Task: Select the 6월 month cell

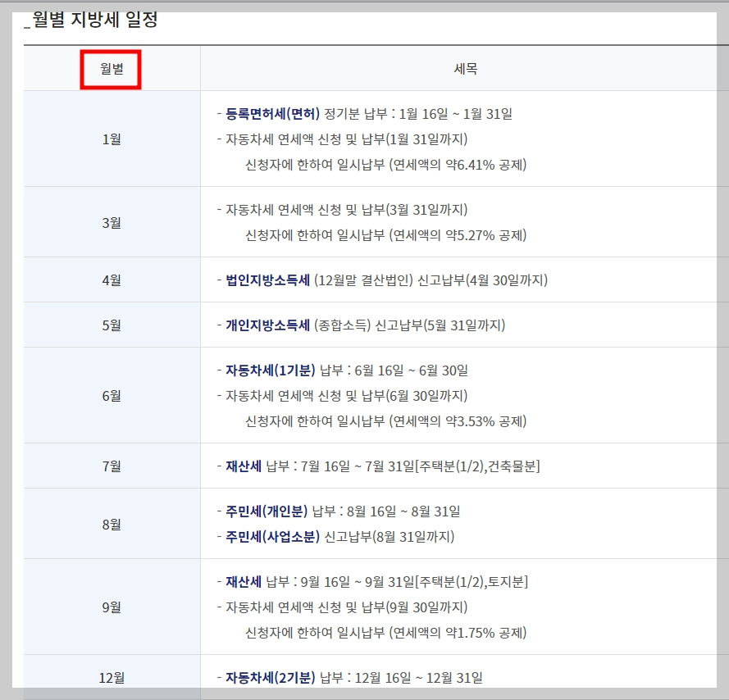Action: 112,396
